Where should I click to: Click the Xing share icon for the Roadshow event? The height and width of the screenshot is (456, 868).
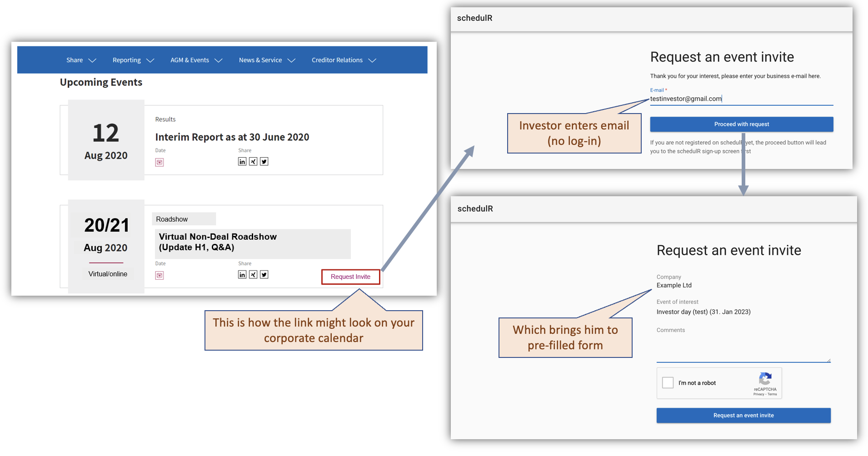[x=253, y=274]
